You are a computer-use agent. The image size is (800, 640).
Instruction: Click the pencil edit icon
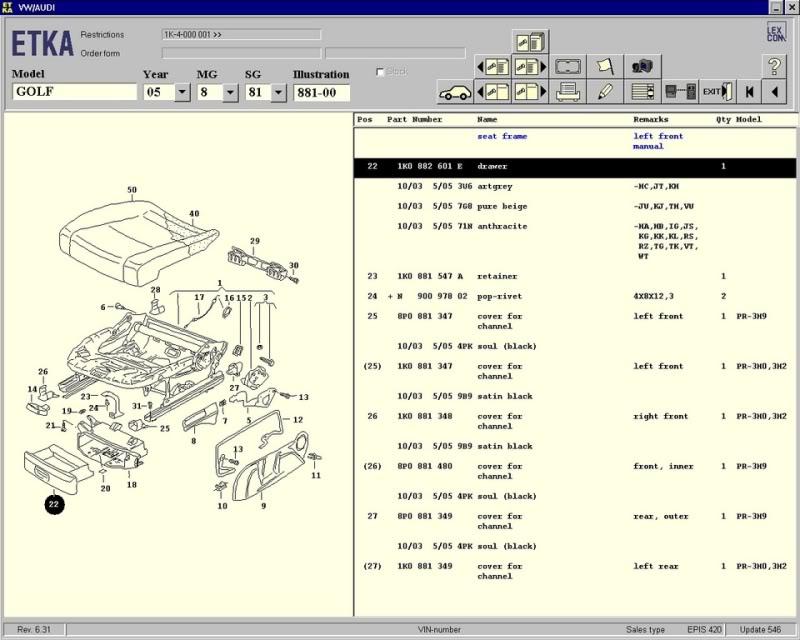click(605, 92)
